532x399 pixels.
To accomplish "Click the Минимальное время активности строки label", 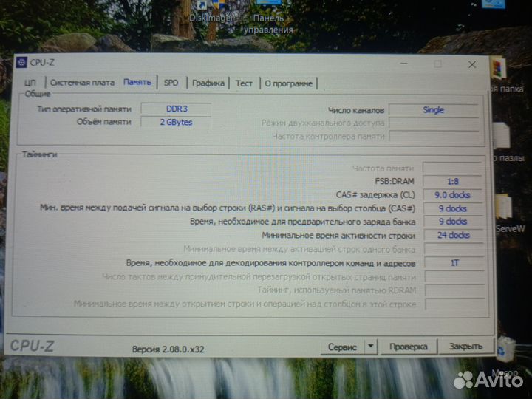I will coord(338,236).
